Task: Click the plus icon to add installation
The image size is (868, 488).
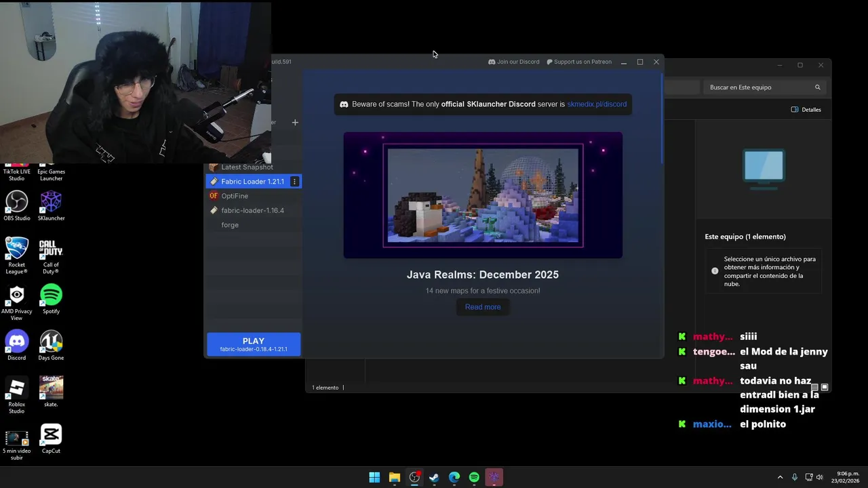Action: point(295,123)
